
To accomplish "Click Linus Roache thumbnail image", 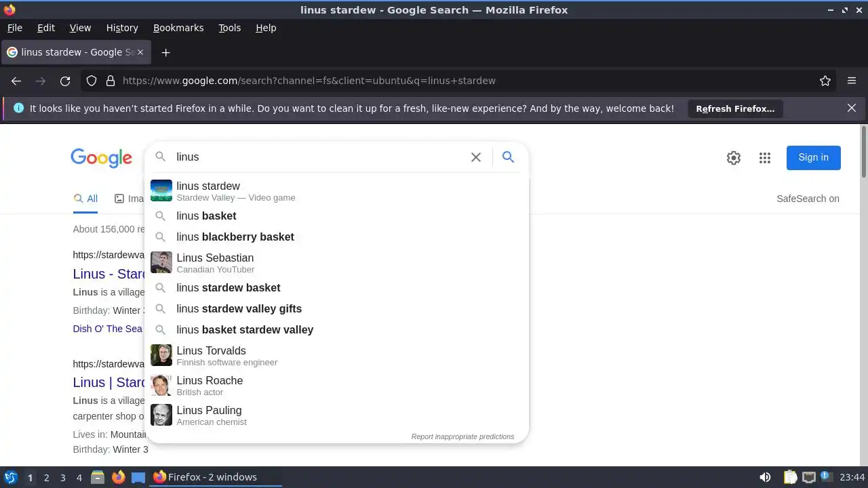I will [161, 385].
